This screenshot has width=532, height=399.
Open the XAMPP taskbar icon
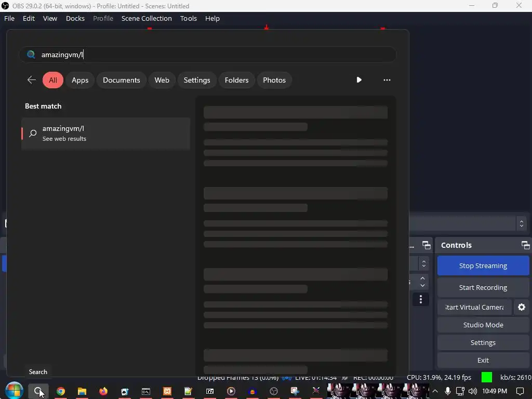pyautogui.click(x=167, y=391)
